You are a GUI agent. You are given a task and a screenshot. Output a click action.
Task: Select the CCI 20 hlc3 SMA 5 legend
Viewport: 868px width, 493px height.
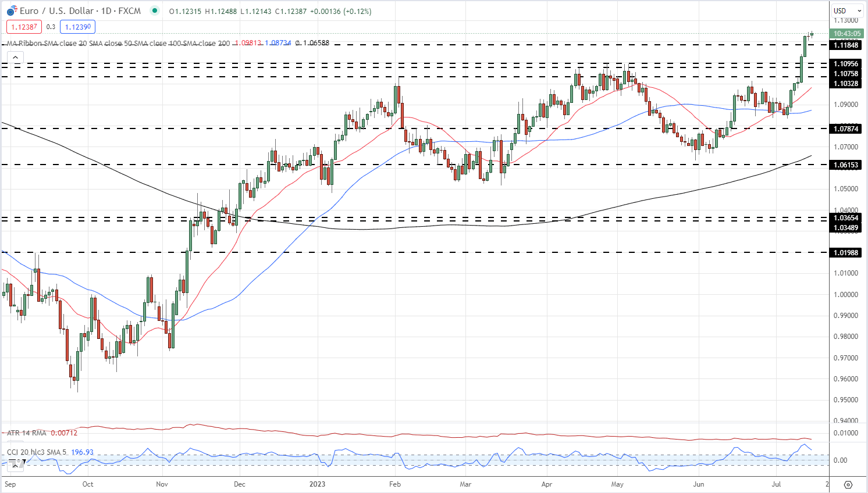pos(37,452)
